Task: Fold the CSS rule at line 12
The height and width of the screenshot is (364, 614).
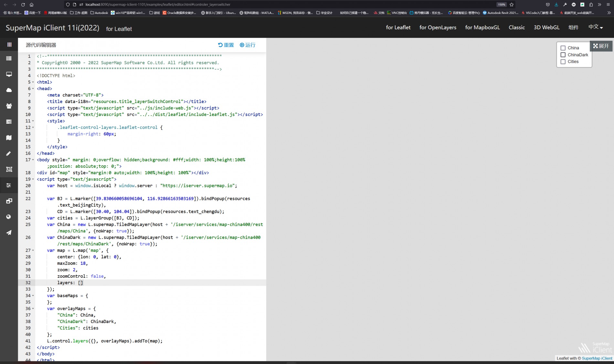Action: click(x=33, y=127)
